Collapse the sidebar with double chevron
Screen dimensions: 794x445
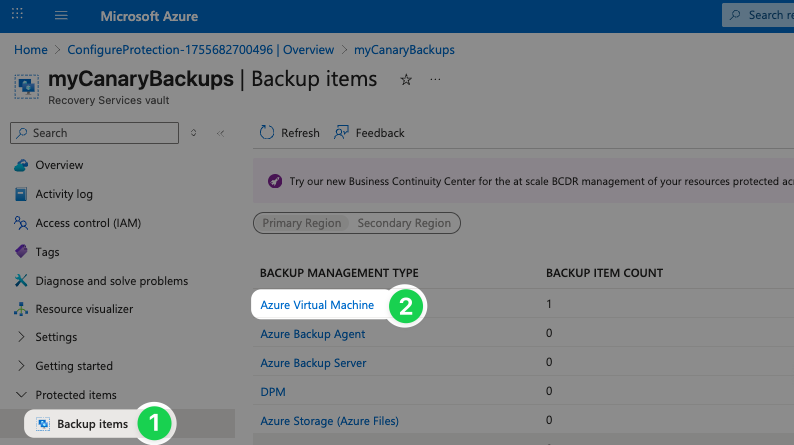(220, 133)
